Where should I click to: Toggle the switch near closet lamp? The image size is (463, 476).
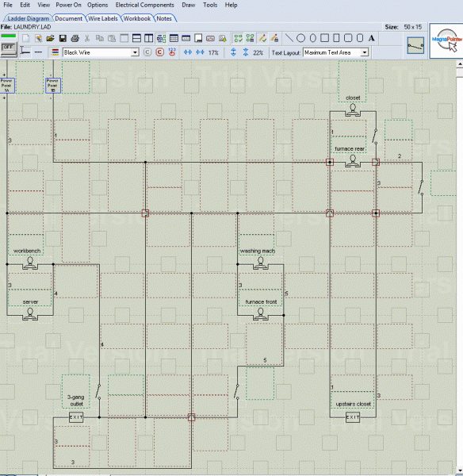[375, 136]
